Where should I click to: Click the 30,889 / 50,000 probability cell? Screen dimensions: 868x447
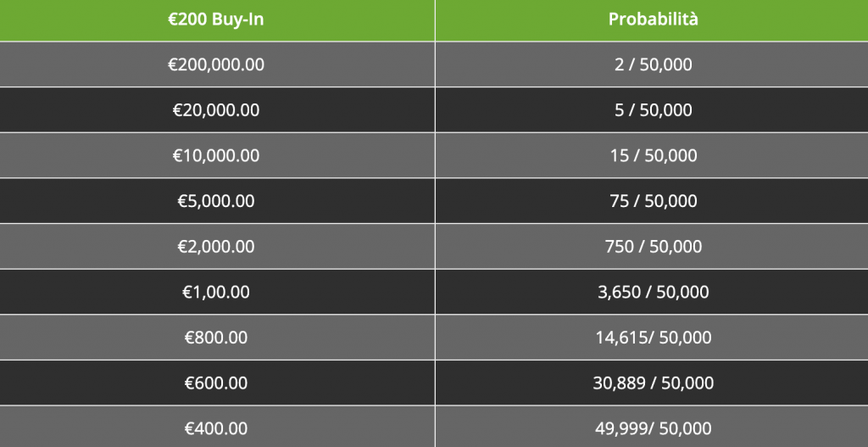[653, 383]
